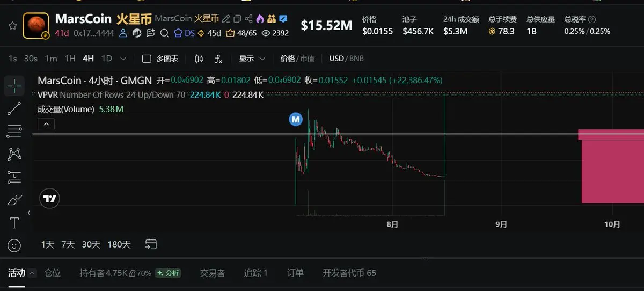Expand the chevron beside 活动

coord(32,273)
